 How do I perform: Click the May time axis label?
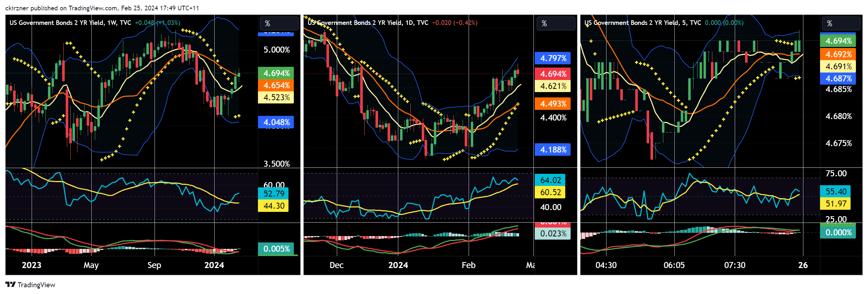pos(91,265)
